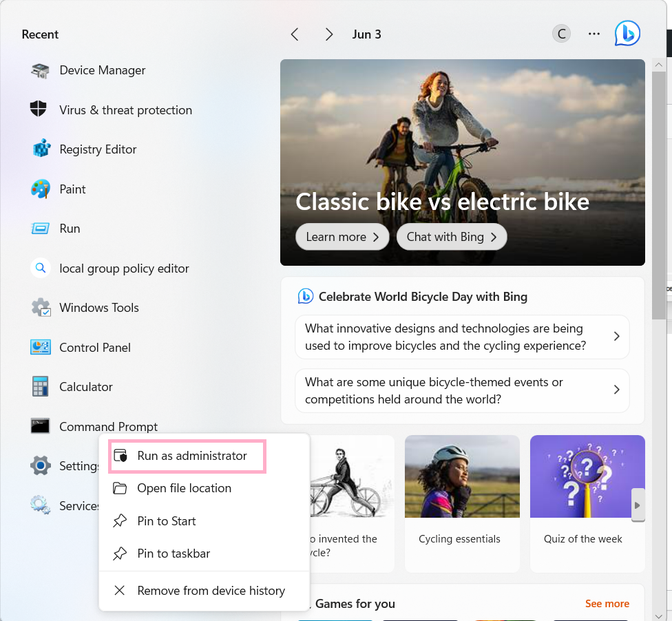Choose Pin to taskbar

point(174,554)
